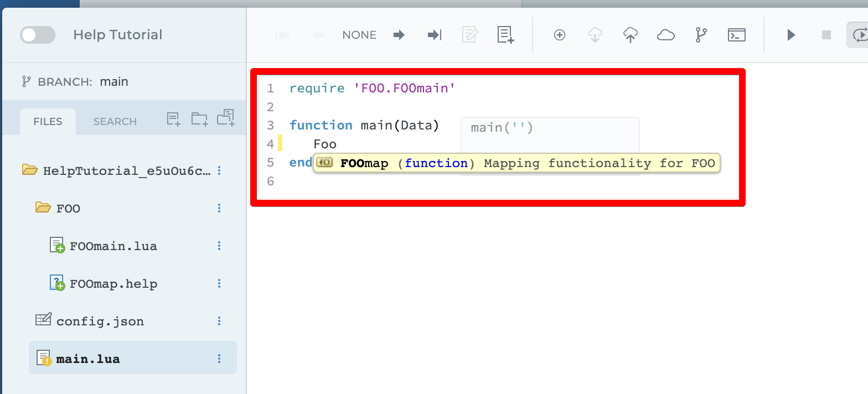Open options menu for config.json
The height and width of the screenshot is (394, 868).
tap(219, 321)
